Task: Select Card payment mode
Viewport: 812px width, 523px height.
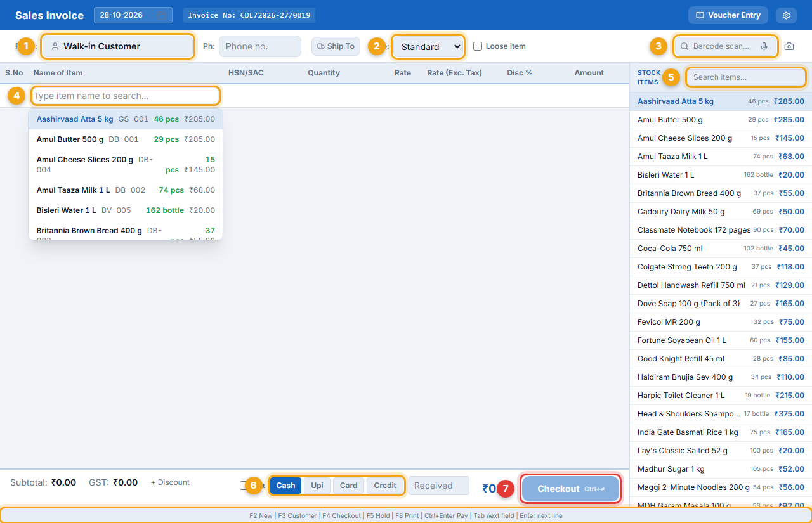Action: click(348, 486)
